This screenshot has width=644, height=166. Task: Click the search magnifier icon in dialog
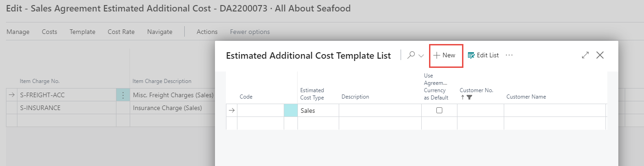coord(411,55)
